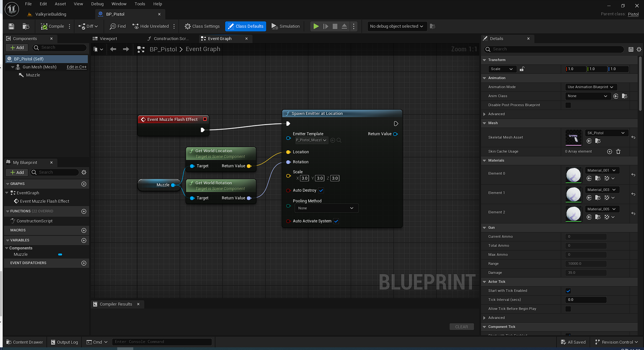Add a component in Components panel
The height and width of the screenshot is (350, 644).
(17, 48)
